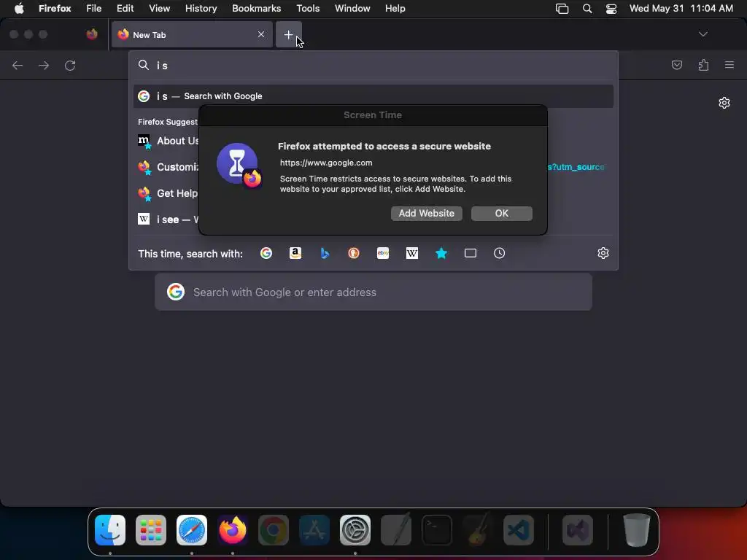Screen dimensions: 747x560
Task: Open Spotlight search in menu bar
Action: pyautogui.click(x=587, y=9)
